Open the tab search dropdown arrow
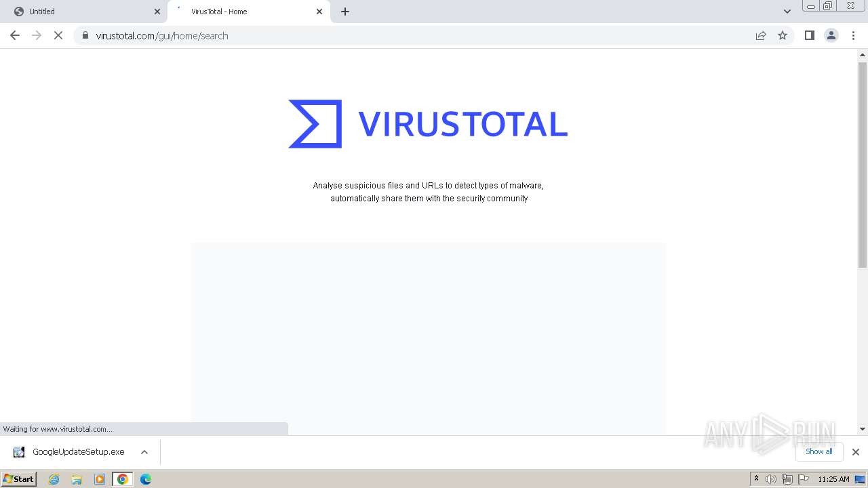Screen dimensions: 868x488 (x=787, y=12)
